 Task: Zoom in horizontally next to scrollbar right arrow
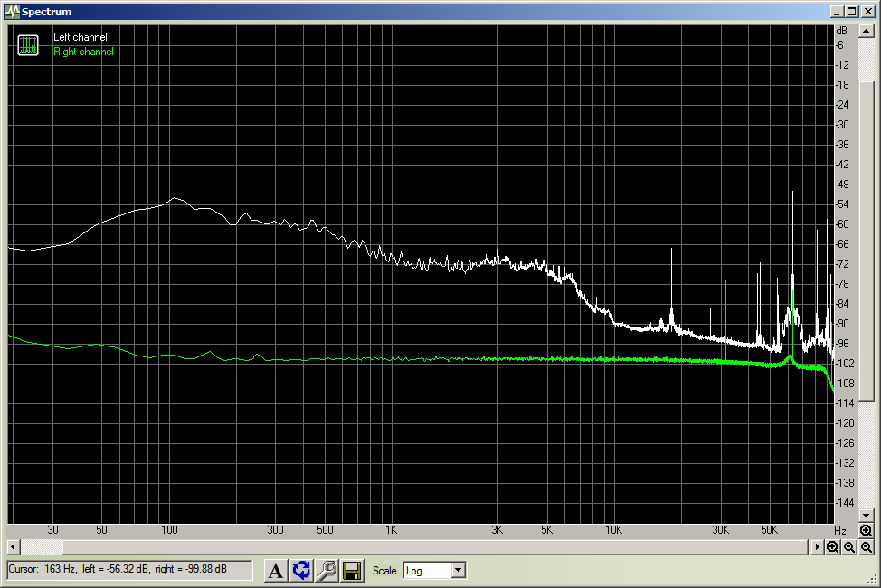click(x=833, y=547)
